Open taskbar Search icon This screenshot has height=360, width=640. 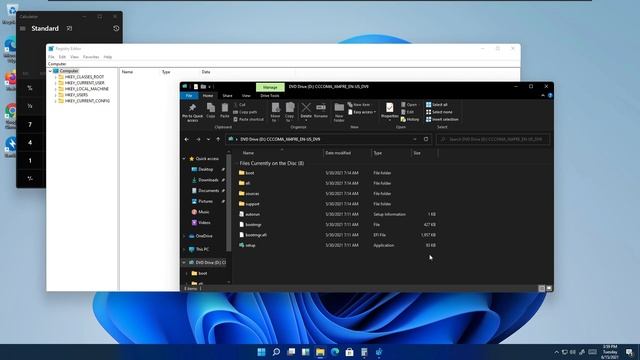tap(276, 352)
